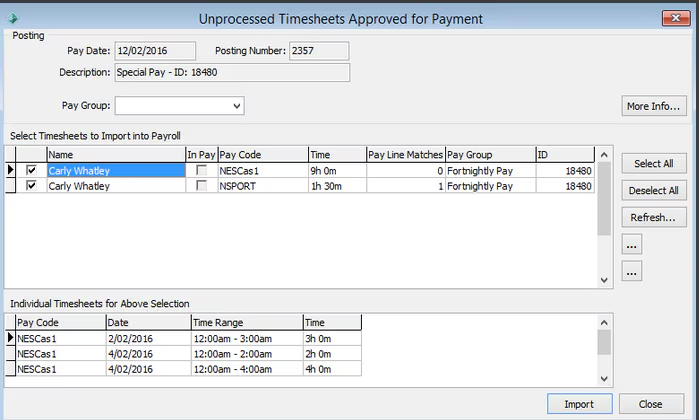This screenshot has height=420, width=699.
Task: Click Pay Line Matches value 1
Action: tap(406, 186)
